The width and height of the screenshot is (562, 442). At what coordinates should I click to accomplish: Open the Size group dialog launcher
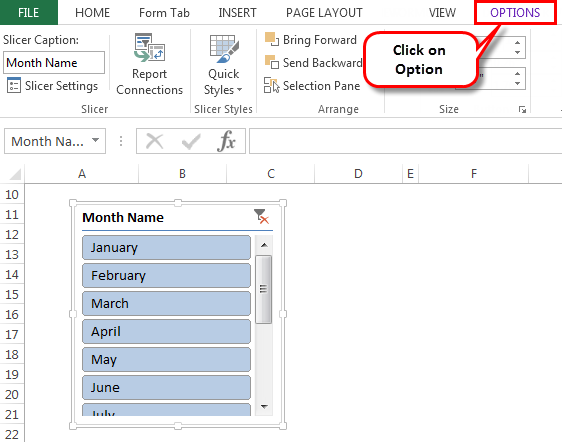point(522,109)
